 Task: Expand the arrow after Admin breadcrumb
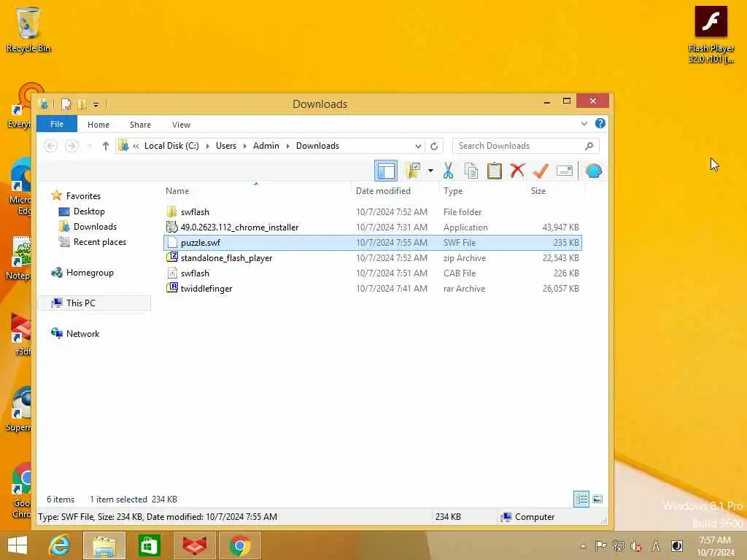[287, 146]
